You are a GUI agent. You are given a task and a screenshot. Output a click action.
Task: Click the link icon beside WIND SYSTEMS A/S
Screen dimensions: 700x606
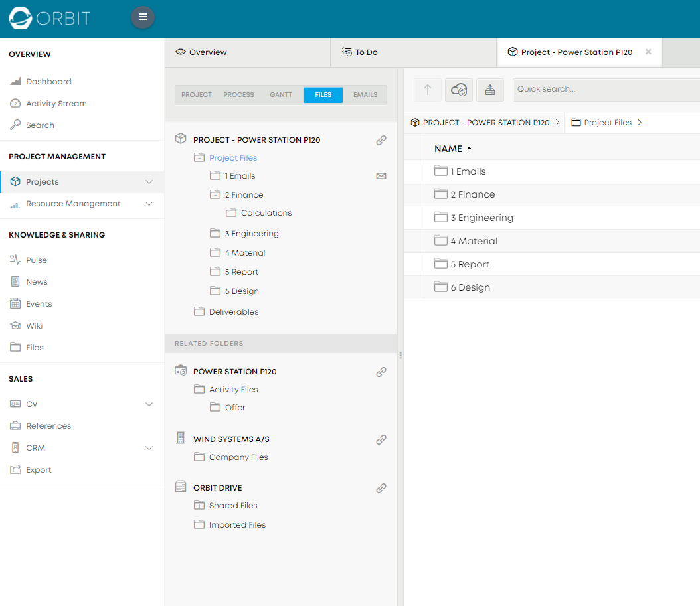(x=381, y=439)
